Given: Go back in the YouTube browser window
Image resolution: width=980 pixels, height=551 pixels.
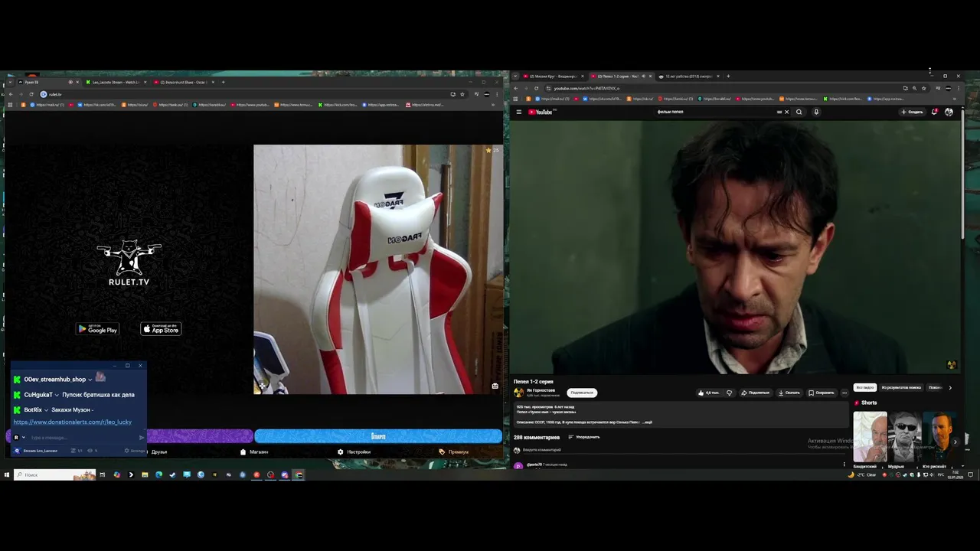Looking at the screenshot, I should [515, 88].
